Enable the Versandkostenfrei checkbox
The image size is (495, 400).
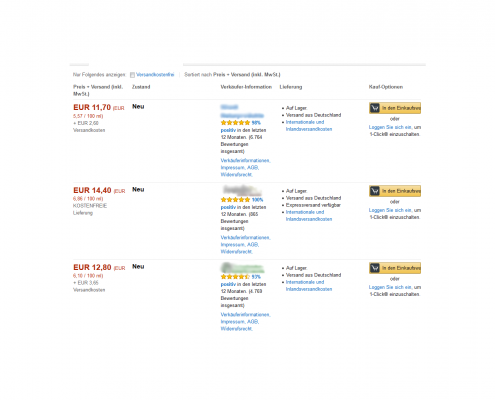132,75
